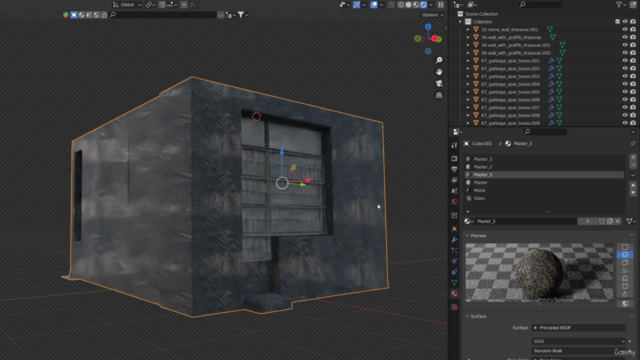Screen dimensions: 640x360
Task: Select Glass material slot
Action: coord(545,198)
